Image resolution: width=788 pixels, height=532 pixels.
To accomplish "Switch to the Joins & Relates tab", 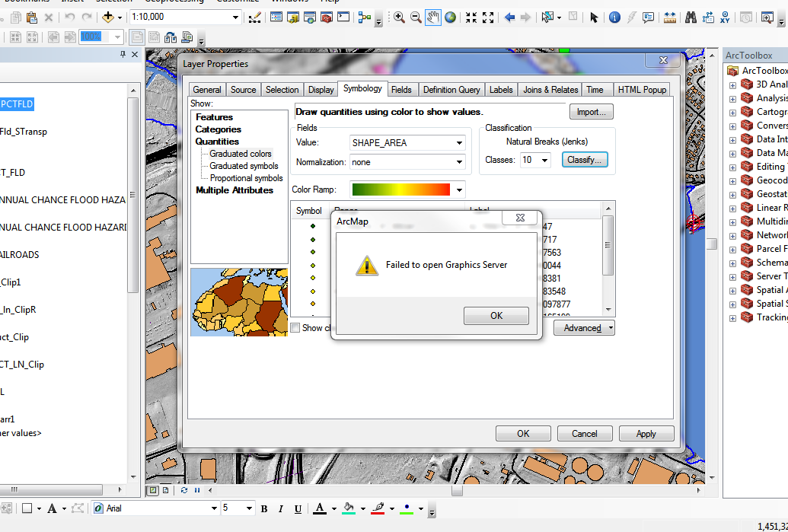I will [550, 89].
